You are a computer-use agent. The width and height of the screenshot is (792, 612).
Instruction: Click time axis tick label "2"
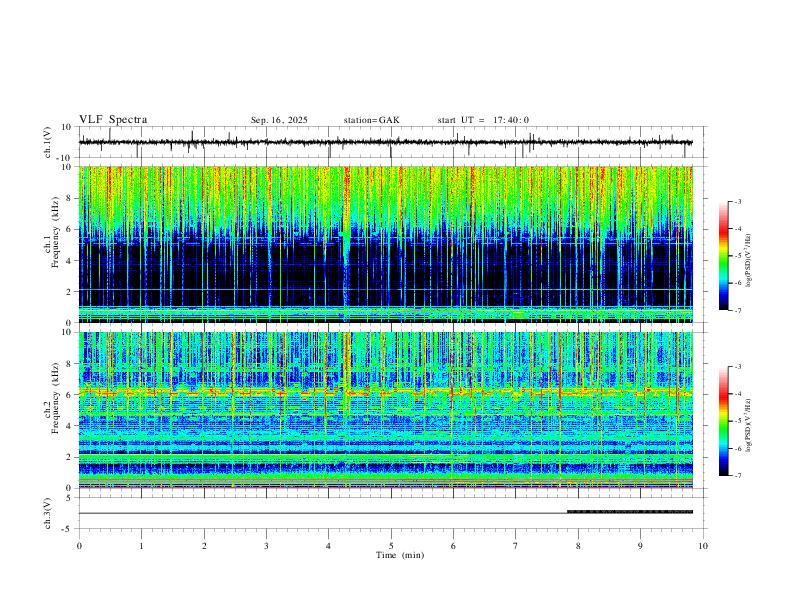point(204,546)
